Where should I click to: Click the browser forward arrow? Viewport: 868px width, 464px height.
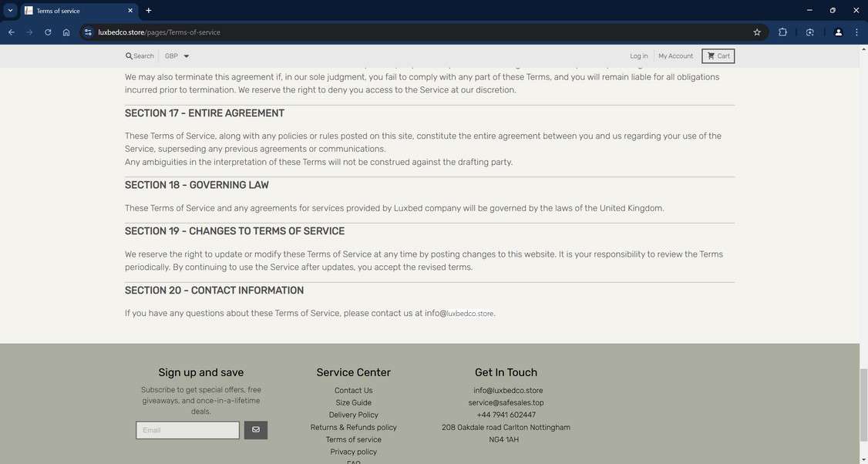29,32
